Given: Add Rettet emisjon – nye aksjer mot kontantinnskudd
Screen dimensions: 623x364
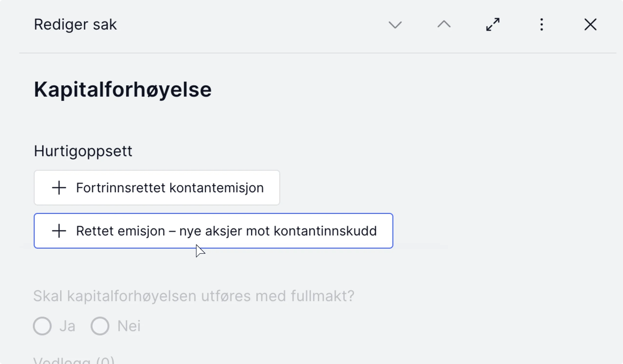Looking at the screenshot, I should pyautogui.click(x=213, y=231).
